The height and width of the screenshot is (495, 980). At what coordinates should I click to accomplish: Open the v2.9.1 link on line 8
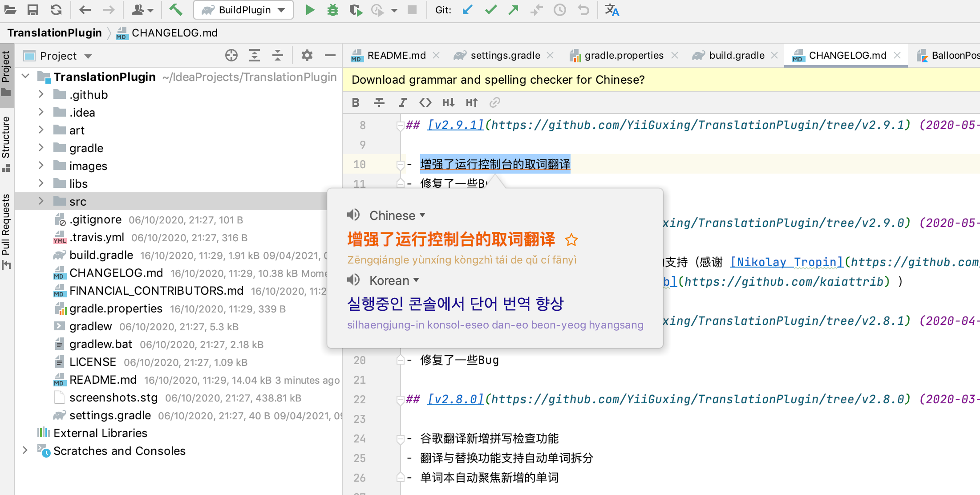[455, 125]
